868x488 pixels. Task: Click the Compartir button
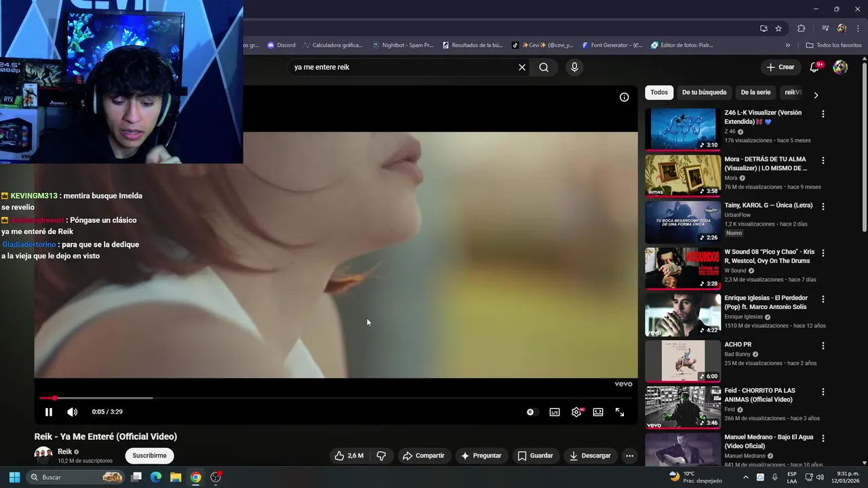[423, 455]
